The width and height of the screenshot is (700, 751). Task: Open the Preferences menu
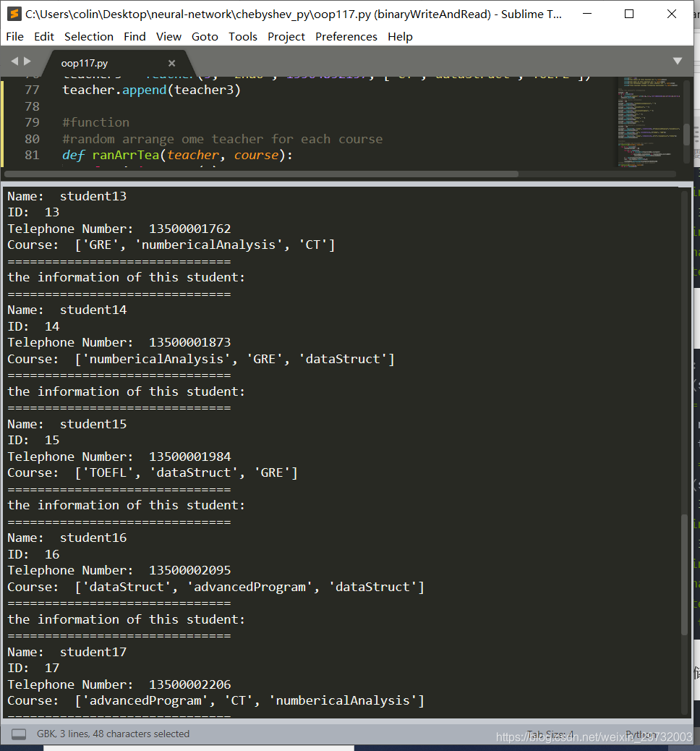(x=346, y=36)
